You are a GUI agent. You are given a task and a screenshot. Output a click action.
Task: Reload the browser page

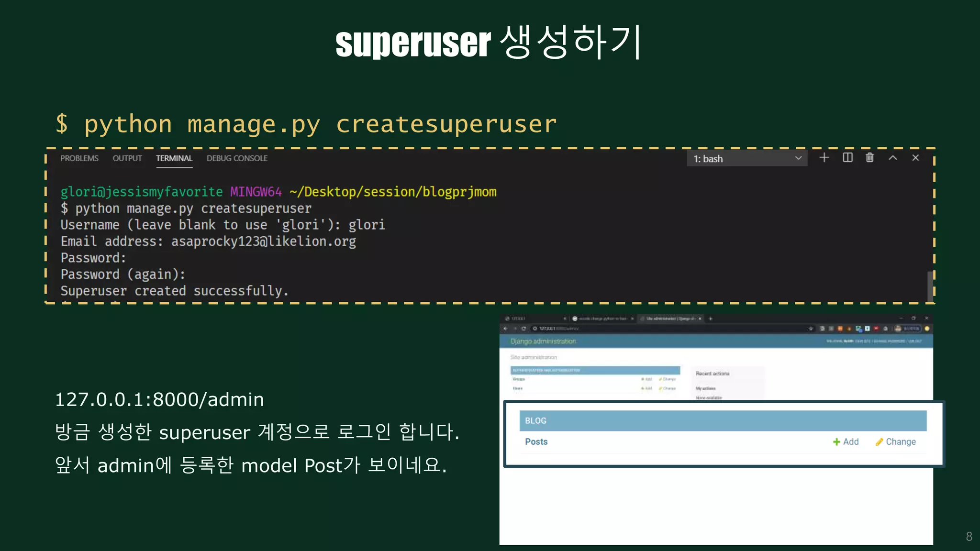[x=523, y=329]
